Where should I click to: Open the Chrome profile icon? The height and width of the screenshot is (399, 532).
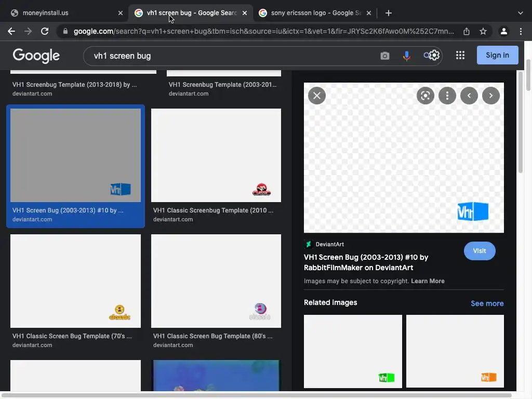click(504, 31)
